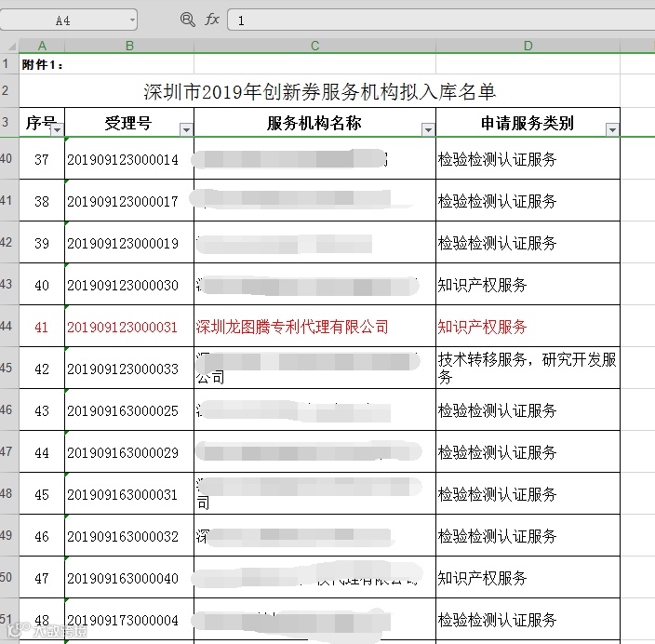Click sequence number 40 in column A
The image size is (655, 644).
(42, 285)
